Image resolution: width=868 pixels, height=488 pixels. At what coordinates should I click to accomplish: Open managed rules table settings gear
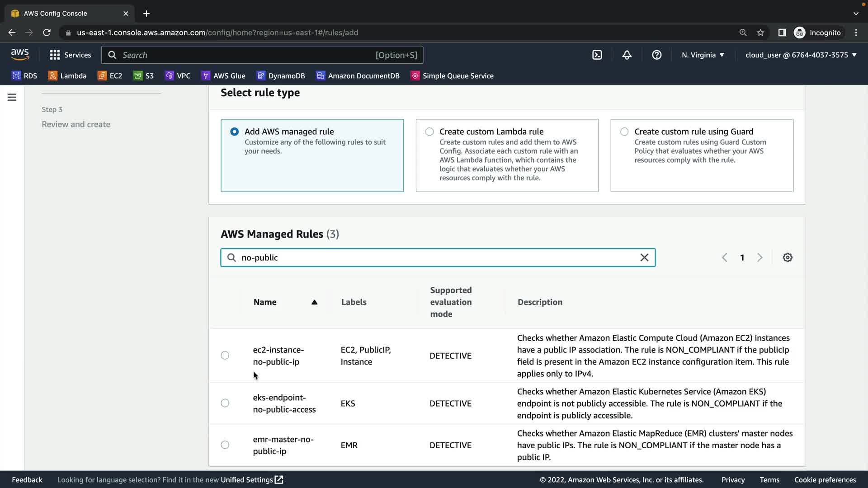pyautogui.click(x=787, y=258)
